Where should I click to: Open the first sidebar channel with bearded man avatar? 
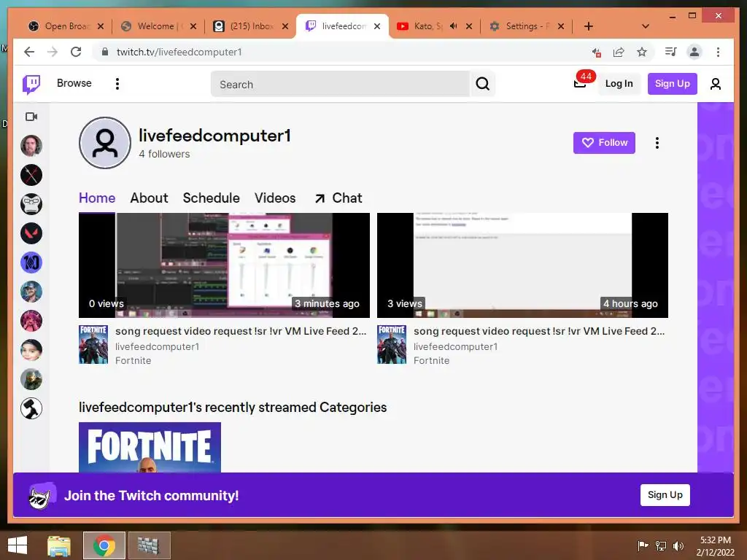[x=31, y=146]
